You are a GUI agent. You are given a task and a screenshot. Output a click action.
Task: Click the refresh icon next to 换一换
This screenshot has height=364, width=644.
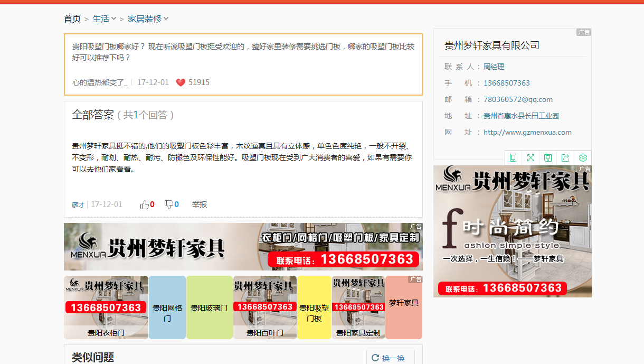point(375,358)
